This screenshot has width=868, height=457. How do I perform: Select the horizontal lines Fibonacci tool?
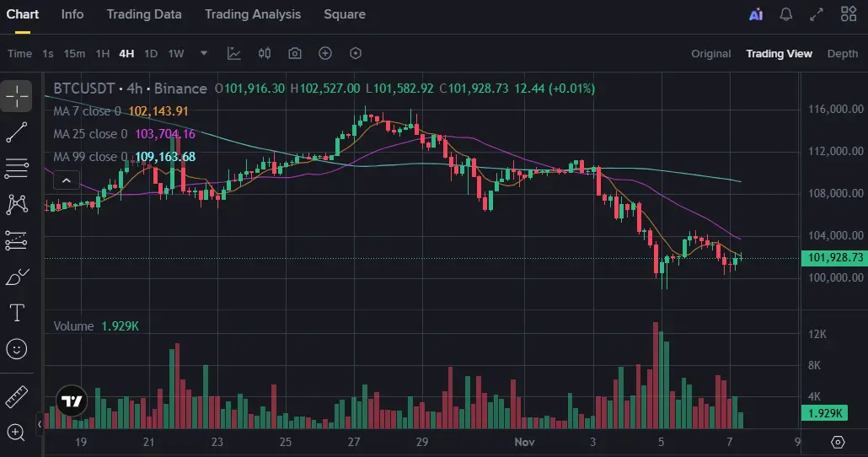pos(17,169)
